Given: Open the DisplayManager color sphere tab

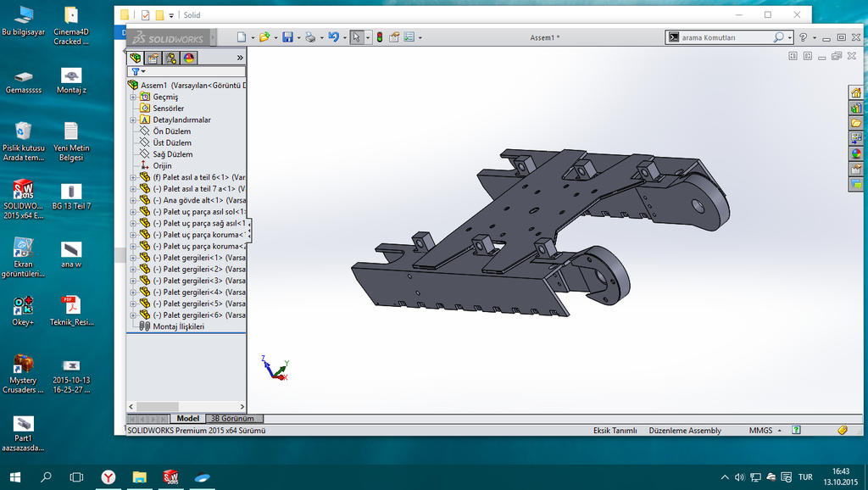Looking at the screenshot, I should point(188,58).
